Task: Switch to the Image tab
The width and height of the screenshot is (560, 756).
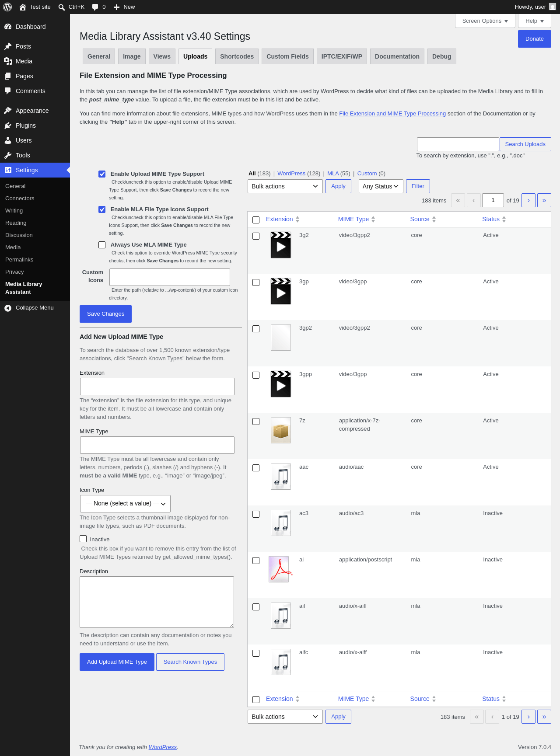Action: point(132,56)
